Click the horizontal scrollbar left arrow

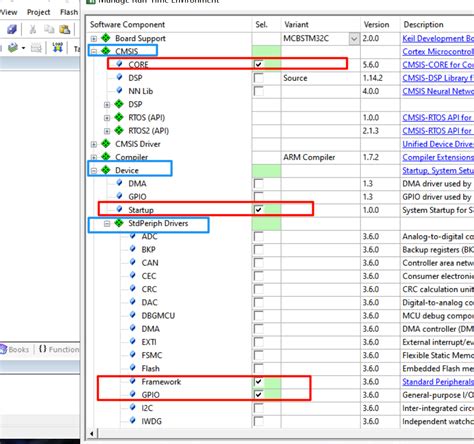[x=92, y=434]
